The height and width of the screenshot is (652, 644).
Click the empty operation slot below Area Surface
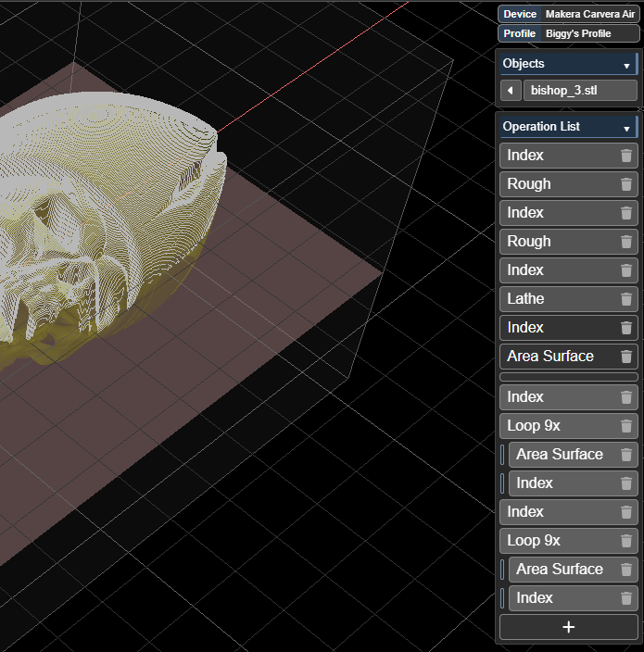tap(568, 377)
